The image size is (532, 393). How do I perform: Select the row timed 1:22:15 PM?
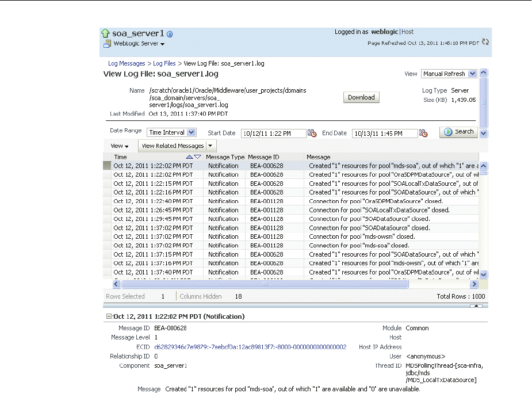pyautogui.click(x=291, y=184)
